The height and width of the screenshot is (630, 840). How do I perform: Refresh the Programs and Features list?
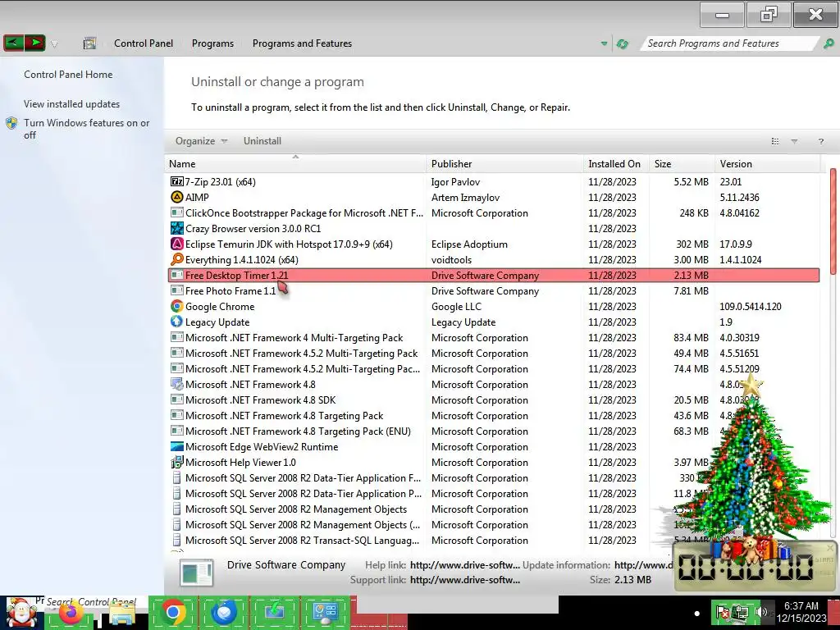[x=622, y=43]
